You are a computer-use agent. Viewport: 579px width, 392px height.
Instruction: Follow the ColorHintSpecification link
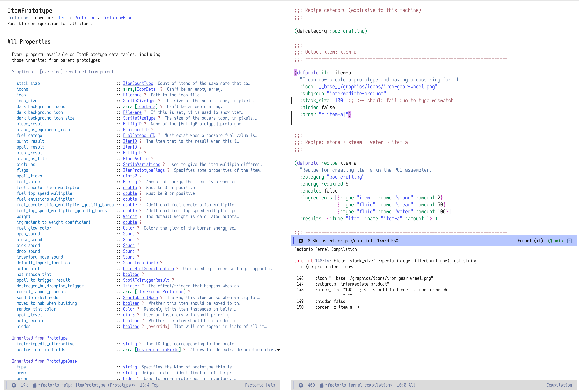click(148, 268)
